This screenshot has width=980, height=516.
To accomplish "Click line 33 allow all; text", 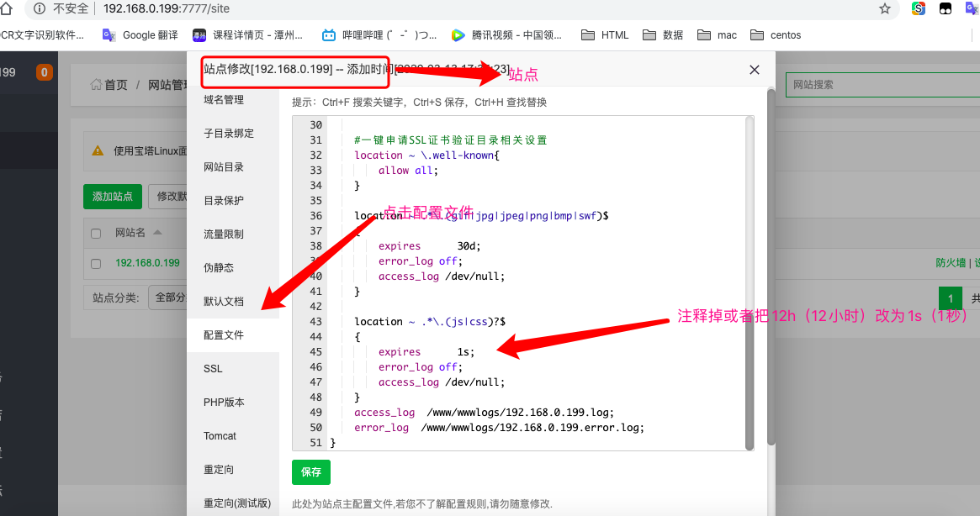I will click(408, 171).
